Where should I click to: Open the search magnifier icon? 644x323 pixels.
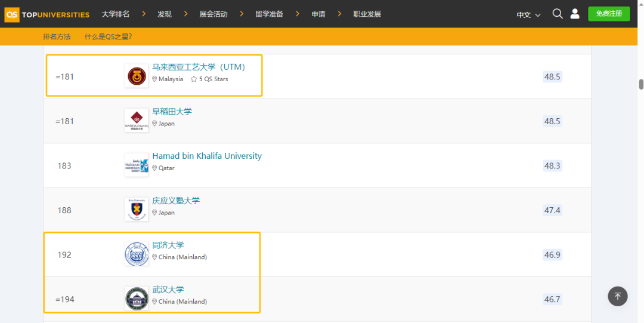pyautogui.click(x=558, y=14)
